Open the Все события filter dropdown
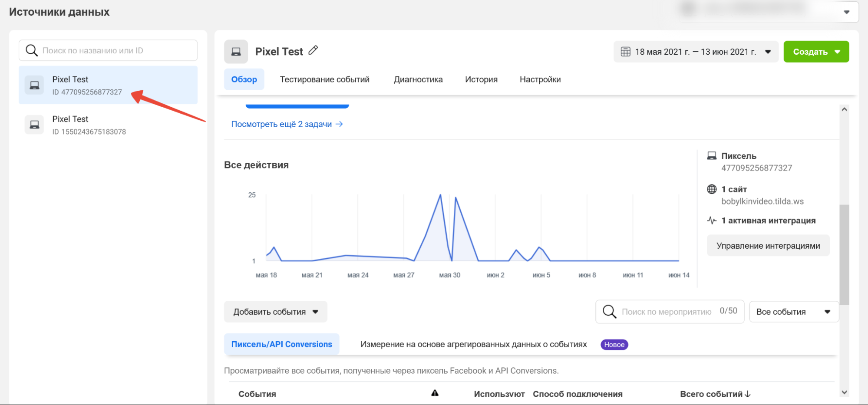The height and width of the screenshot is (405, 868). (x=793, y=312)
